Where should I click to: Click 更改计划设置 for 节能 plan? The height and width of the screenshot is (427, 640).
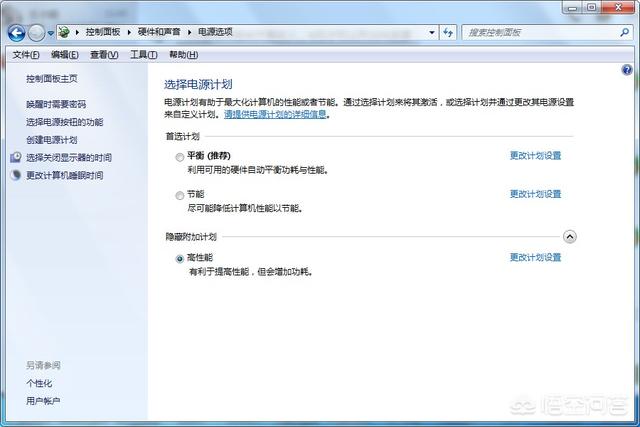[x=536, y=194]
